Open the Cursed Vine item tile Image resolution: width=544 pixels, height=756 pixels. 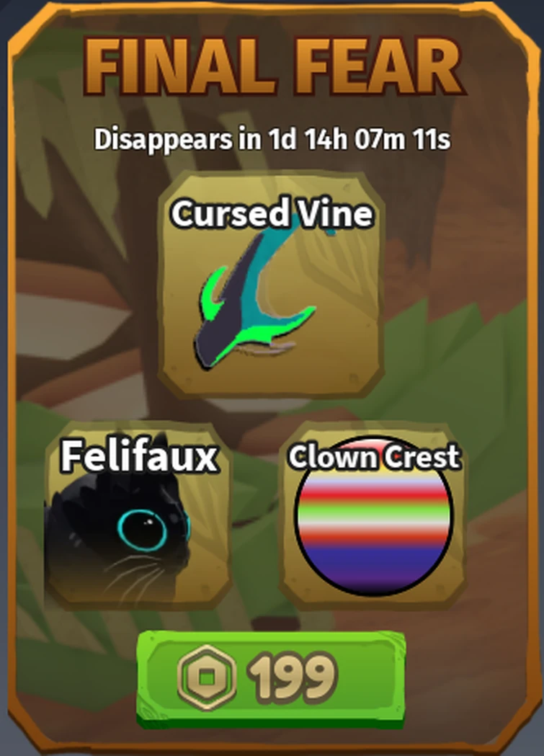[271, 285]
